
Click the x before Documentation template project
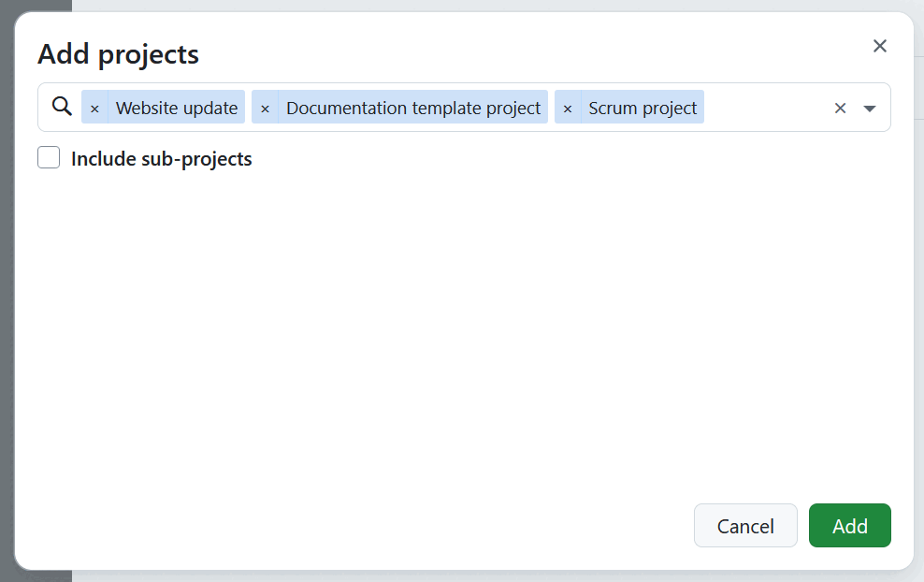pyautogui.click(x=265, y=108)
